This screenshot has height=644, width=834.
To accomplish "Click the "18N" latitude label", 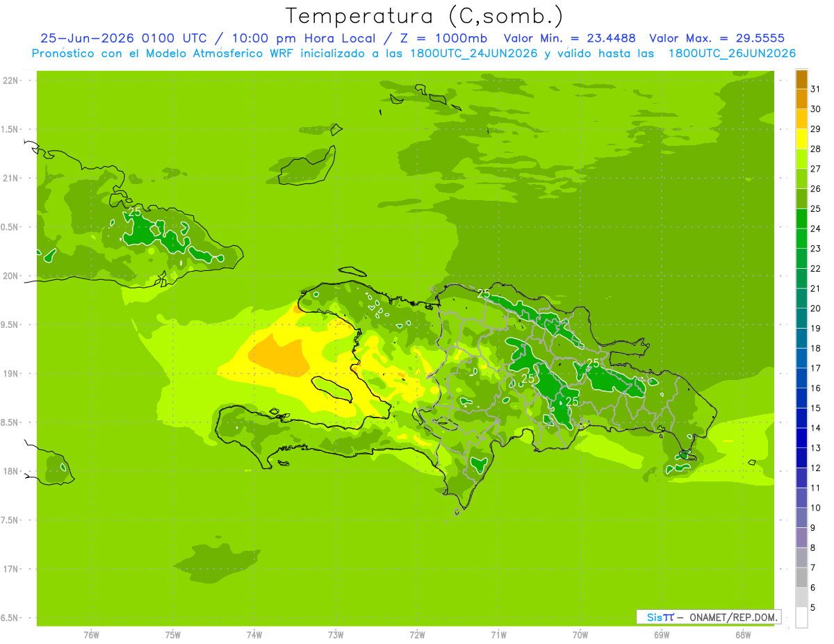I will tap(10, 471).
